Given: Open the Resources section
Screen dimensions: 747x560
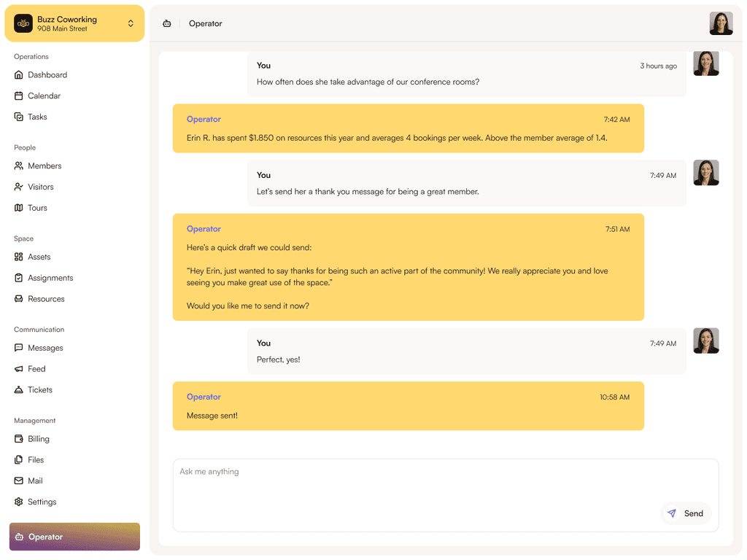Looking at the screenshot, I should pos(45,299).
